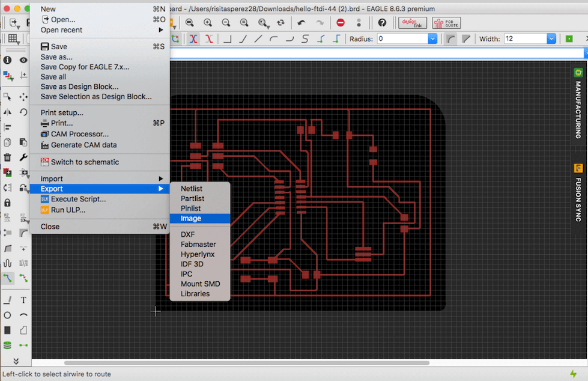This screenshot has width=588, height=381.
Task: Open the Width dropdown
Action: tap(551, 39)
